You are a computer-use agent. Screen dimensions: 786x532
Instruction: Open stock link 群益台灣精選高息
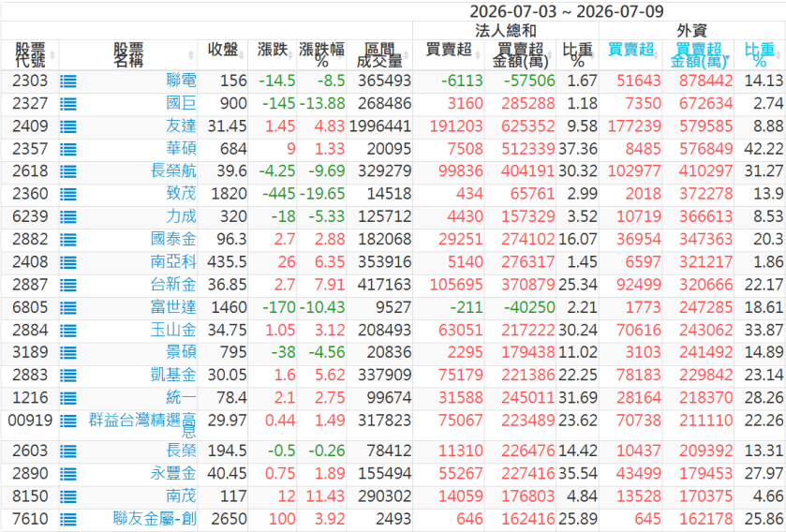coord(142,425)
